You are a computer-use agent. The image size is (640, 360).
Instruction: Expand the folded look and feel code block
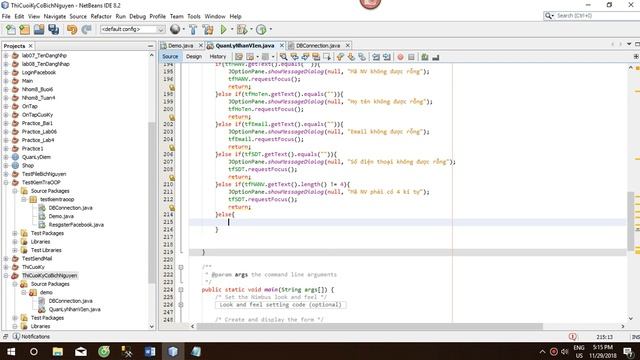tap(181, 305)
